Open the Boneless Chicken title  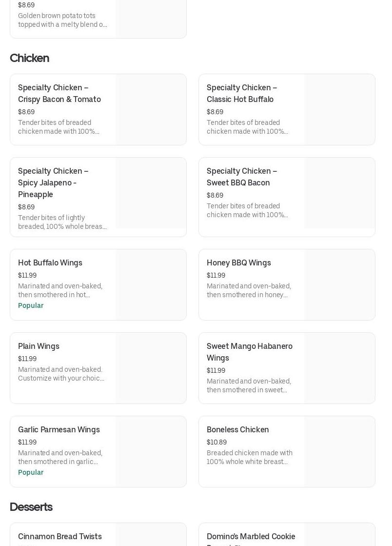point(238,429)
